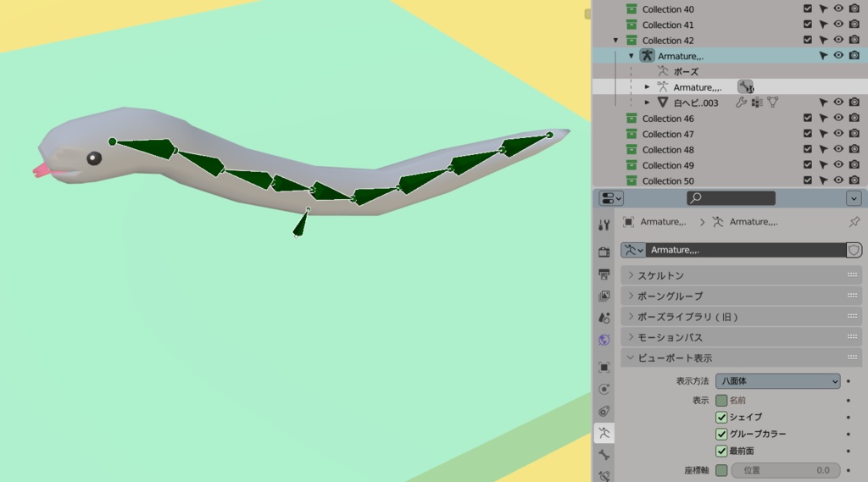Viewport: 868px width, 482px height.
Task: Open the Scene properties tab
Action: click(x=604, y=318)
